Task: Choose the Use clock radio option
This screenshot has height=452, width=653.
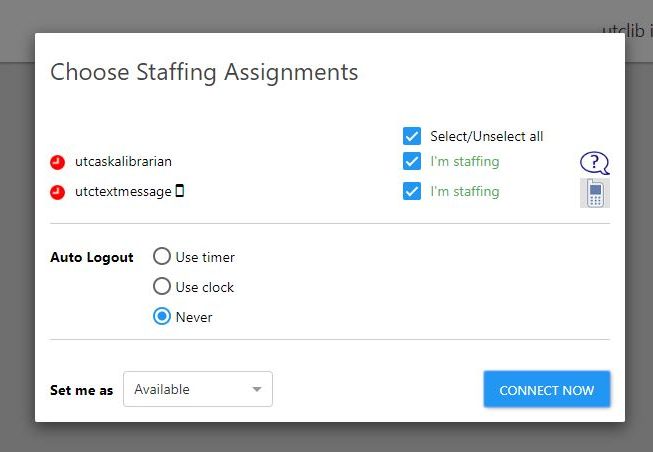Action: point(162,287)
